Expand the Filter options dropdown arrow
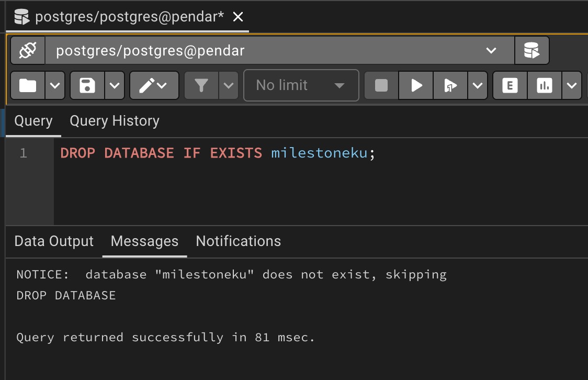The image size is (588, 380). [x=229, y=85]
